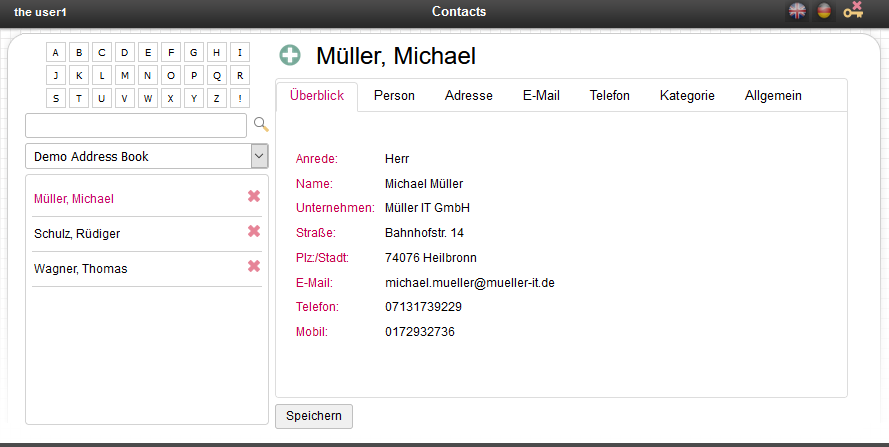Click city value 74076 Heilbronn

pos(430,258)
